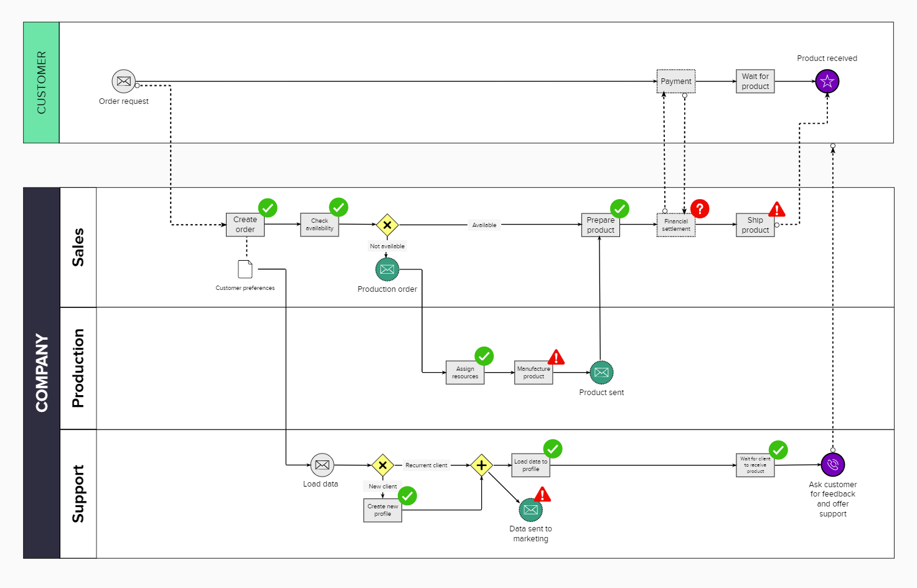Click the warning triangle on Manufacture product
The image size is (917, 588).
click(556, 357)
